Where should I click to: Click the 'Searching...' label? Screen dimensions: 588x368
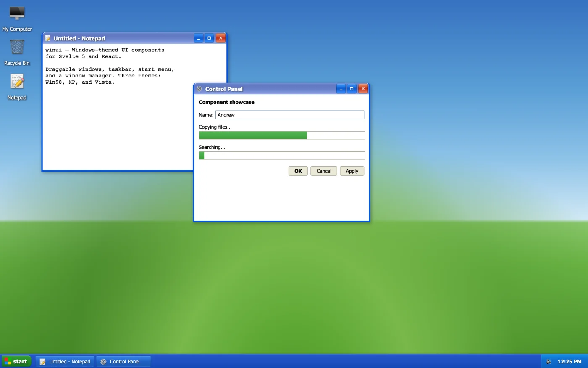212,147
